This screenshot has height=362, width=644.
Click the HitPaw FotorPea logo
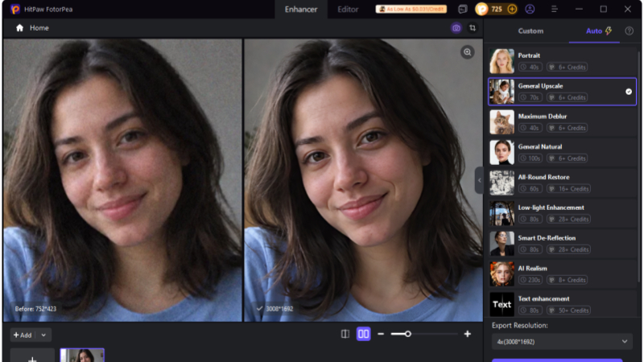[15, 9]
